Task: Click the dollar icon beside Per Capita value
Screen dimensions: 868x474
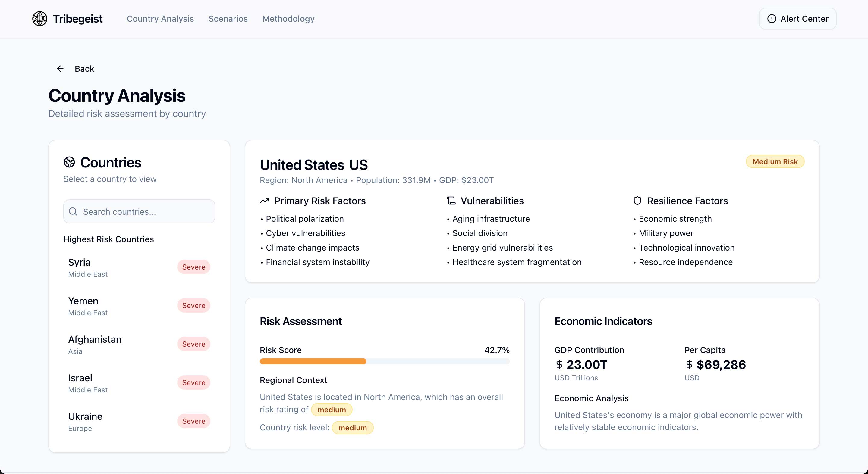Action: tap(688, 365)
